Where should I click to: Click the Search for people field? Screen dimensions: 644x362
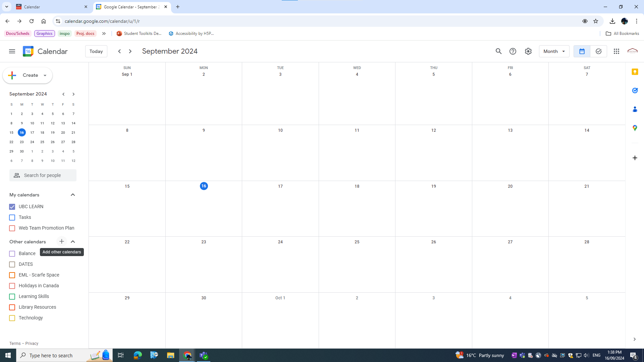[x=43, y=175]
